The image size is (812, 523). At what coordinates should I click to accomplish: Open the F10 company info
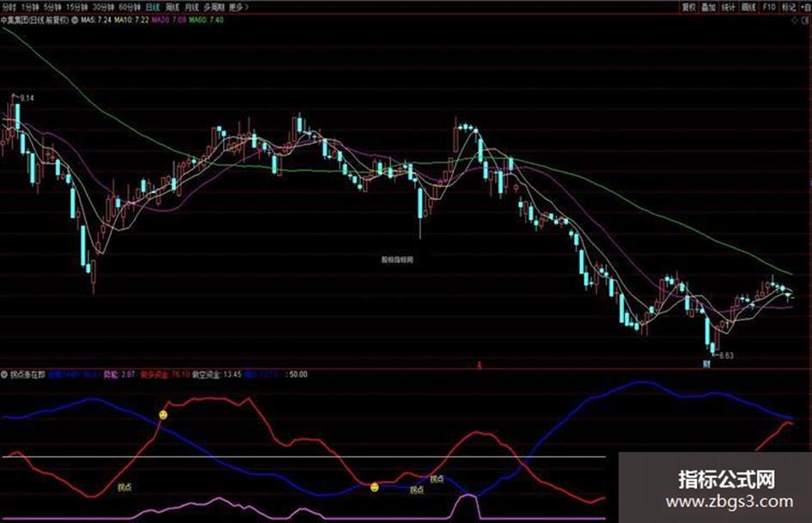(769, 7)
